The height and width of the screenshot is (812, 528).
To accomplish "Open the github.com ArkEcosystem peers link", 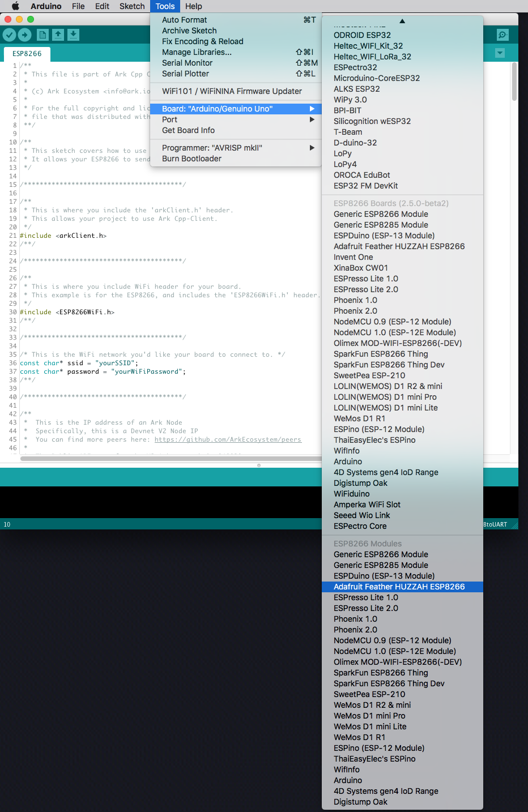I will pyautogui.click(x=228, y=439).
